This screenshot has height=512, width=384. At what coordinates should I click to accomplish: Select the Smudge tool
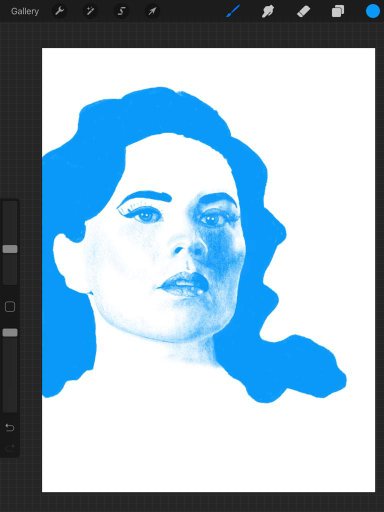(x=268, y=11)
